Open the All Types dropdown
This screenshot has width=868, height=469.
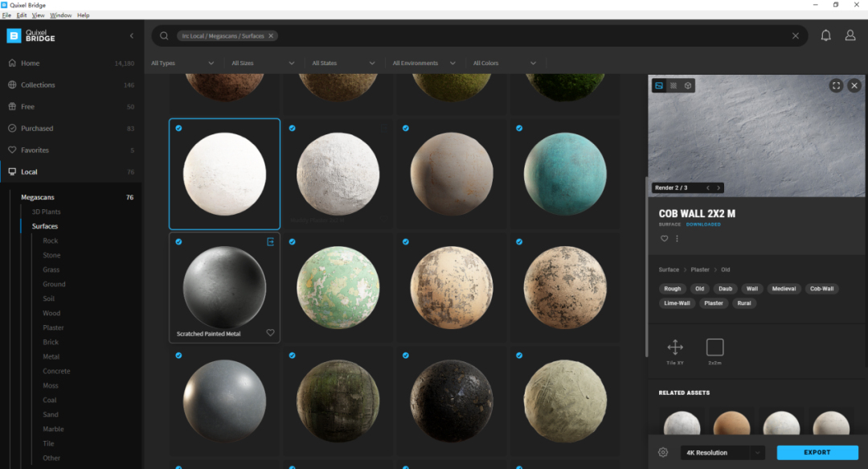coord(182,64)
